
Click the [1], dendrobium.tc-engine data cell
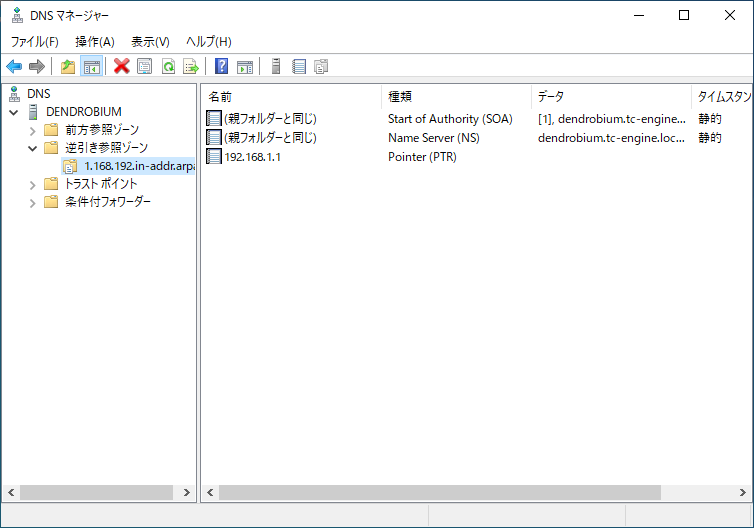click(612, 119)
